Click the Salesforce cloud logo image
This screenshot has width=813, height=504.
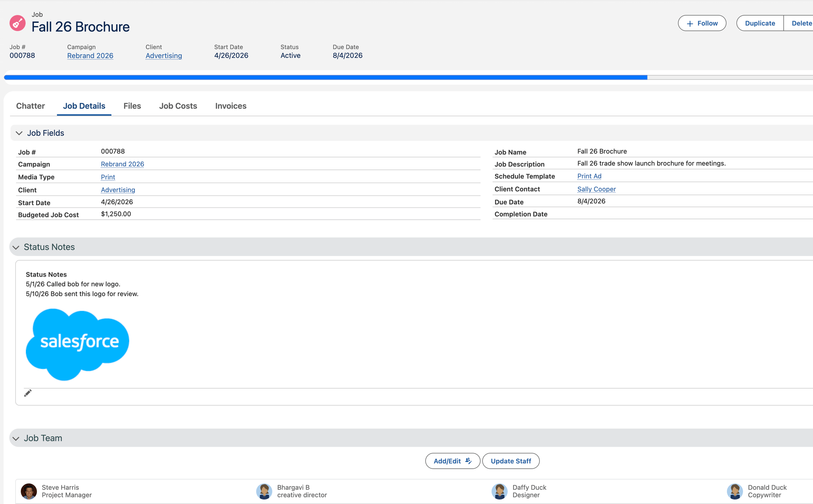(77, 344)
